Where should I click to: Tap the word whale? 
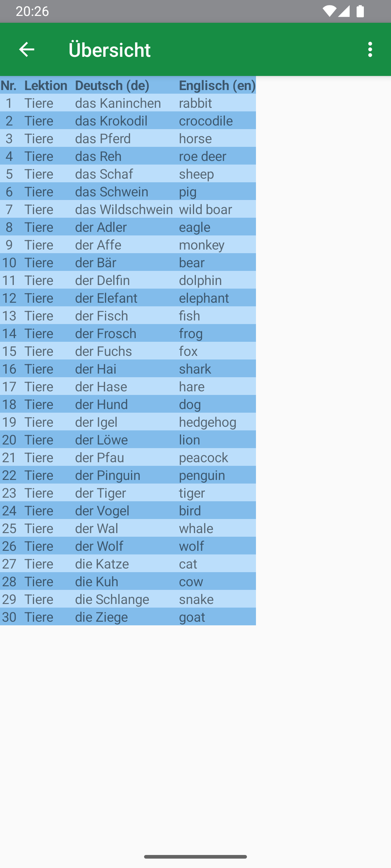tap(196, 528)
